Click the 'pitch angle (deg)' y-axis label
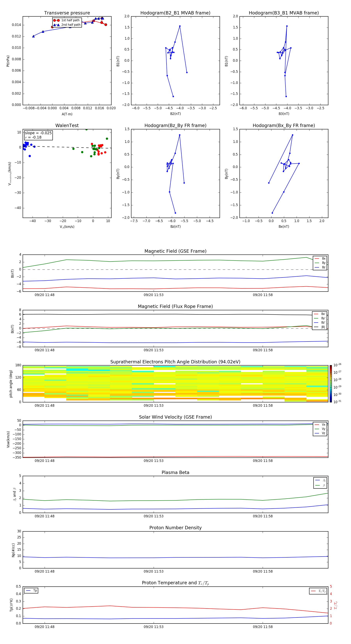 click(11, 384)
